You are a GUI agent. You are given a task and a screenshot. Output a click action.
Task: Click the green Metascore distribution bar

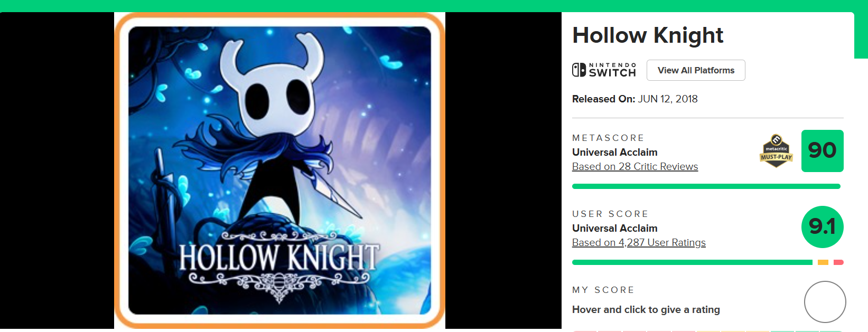click(x=706, y=186)
